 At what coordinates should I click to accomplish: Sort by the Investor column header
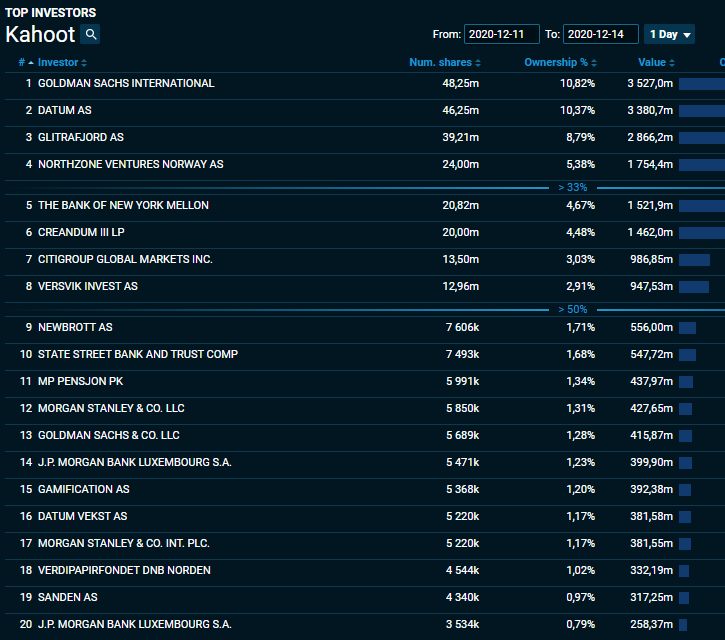[x=62, y=62]
